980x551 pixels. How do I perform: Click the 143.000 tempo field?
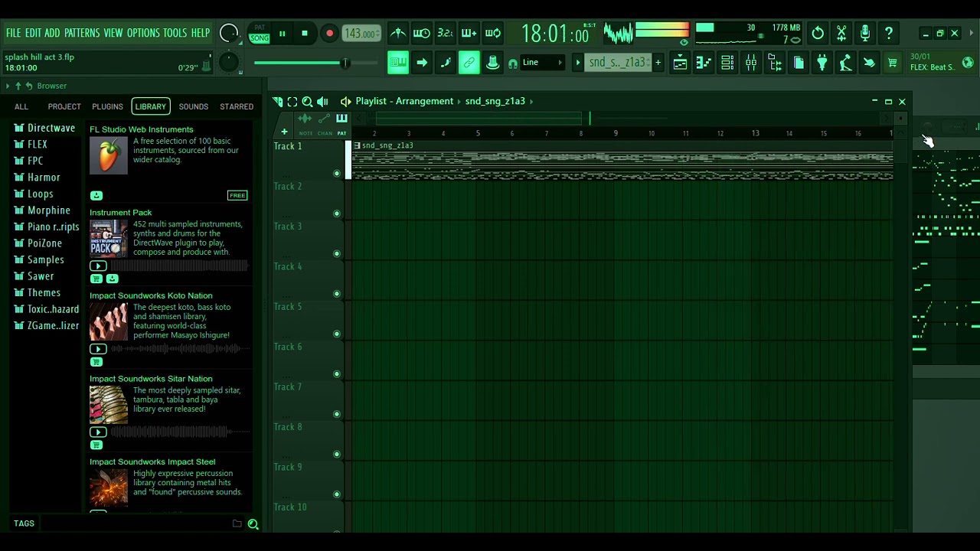361,34
